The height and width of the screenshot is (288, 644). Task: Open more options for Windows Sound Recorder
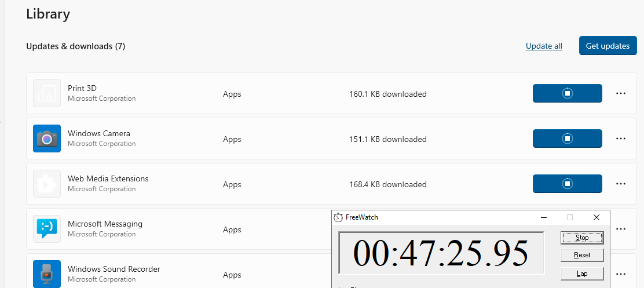click(621, 274)
